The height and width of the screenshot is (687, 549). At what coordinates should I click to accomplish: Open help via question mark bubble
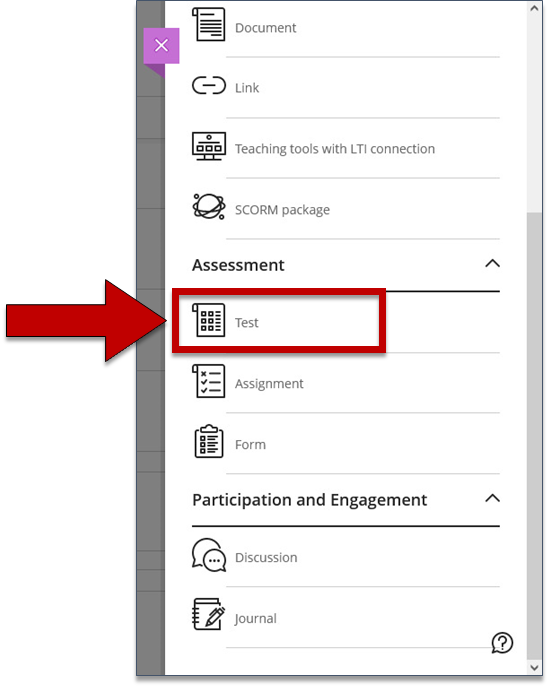point(502,643)
